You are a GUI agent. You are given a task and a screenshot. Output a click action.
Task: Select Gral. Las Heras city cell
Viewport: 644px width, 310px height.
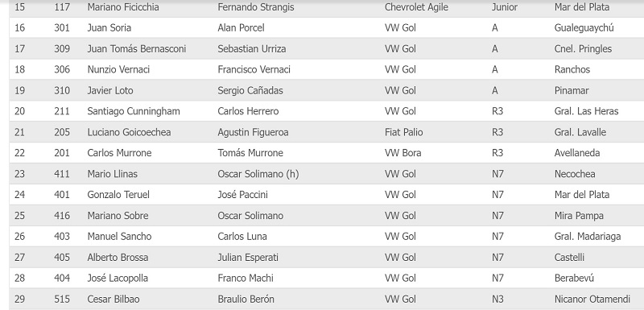coord(587,111)
